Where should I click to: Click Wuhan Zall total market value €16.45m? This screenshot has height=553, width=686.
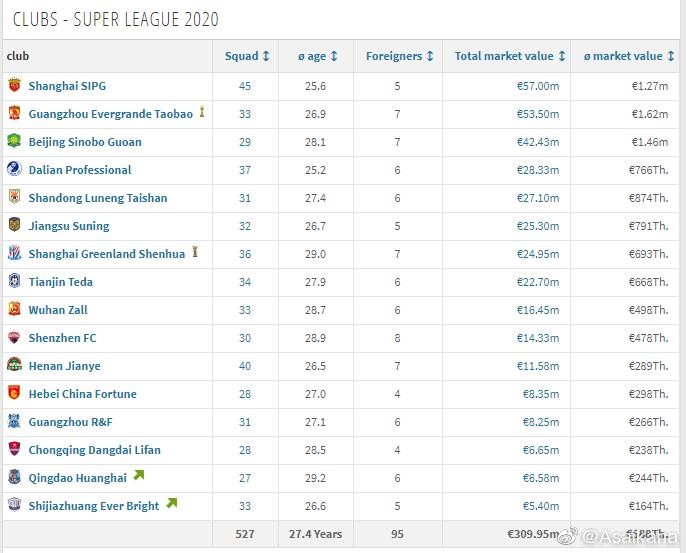[x=540, y=310]
